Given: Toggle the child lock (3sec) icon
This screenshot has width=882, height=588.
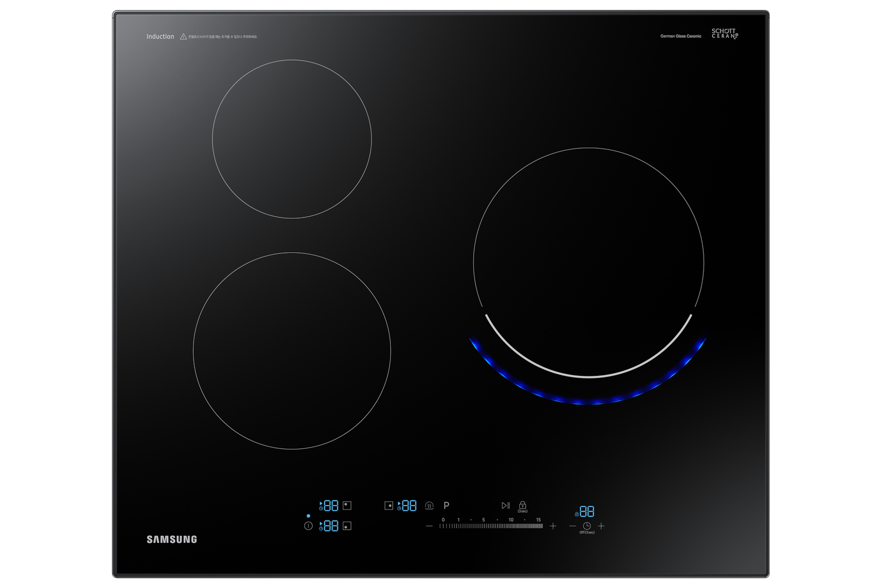Looking at the screenshot, I should pos(522,507).
